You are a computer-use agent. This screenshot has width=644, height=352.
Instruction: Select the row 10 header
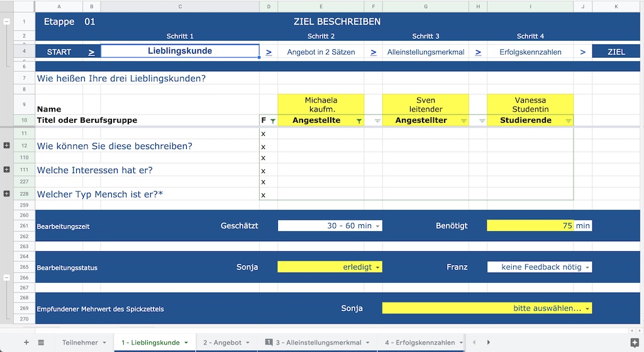tap(25, 120)
